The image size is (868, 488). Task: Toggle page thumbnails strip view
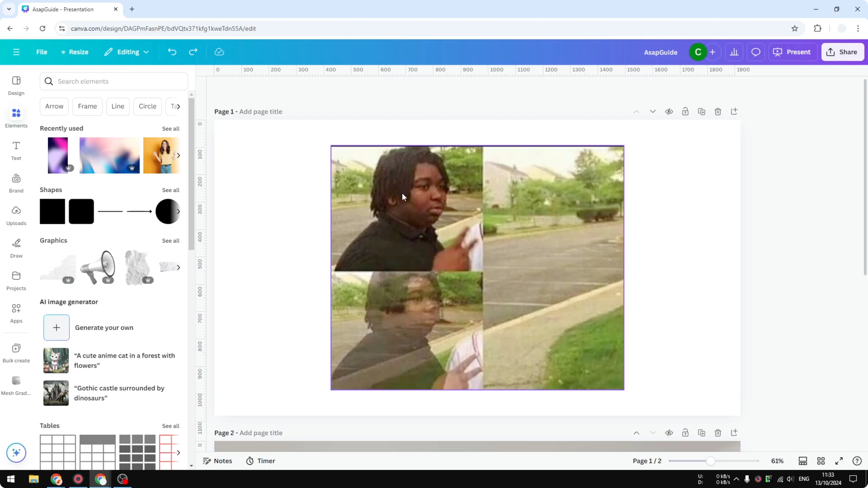point(803,461)
